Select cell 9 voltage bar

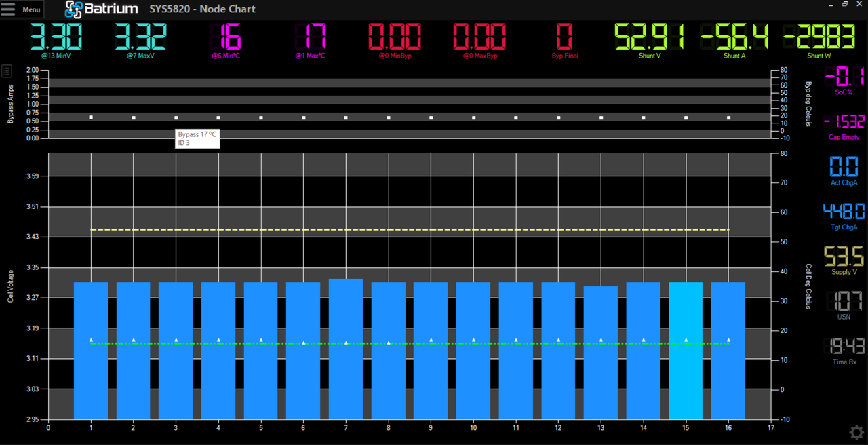point(431,351)
